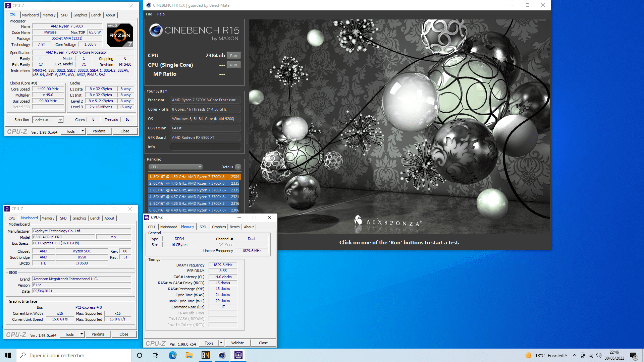Open About tab in top CPU-Z window

click(x=110, y=15)
